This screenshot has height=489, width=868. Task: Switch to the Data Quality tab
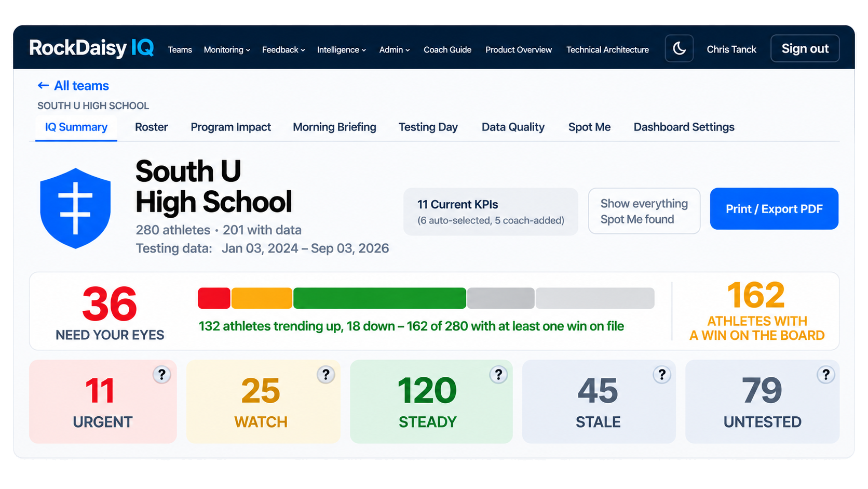(513, 127)
